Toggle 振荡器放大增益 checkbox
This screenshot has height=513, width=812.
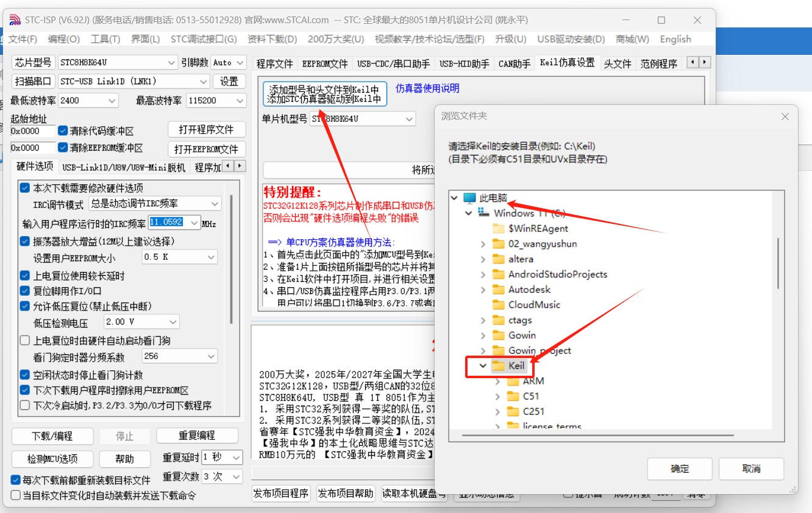[x=25, y=241]
